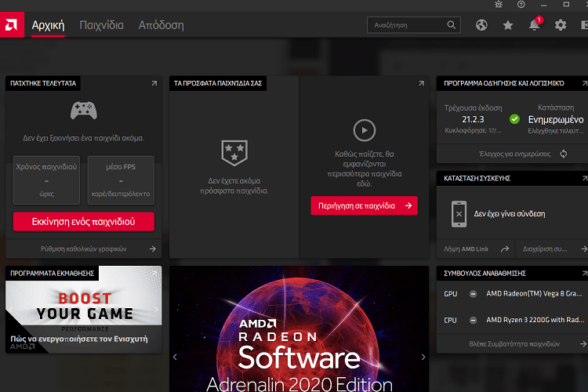Click the game controller icon

point(84,111)
